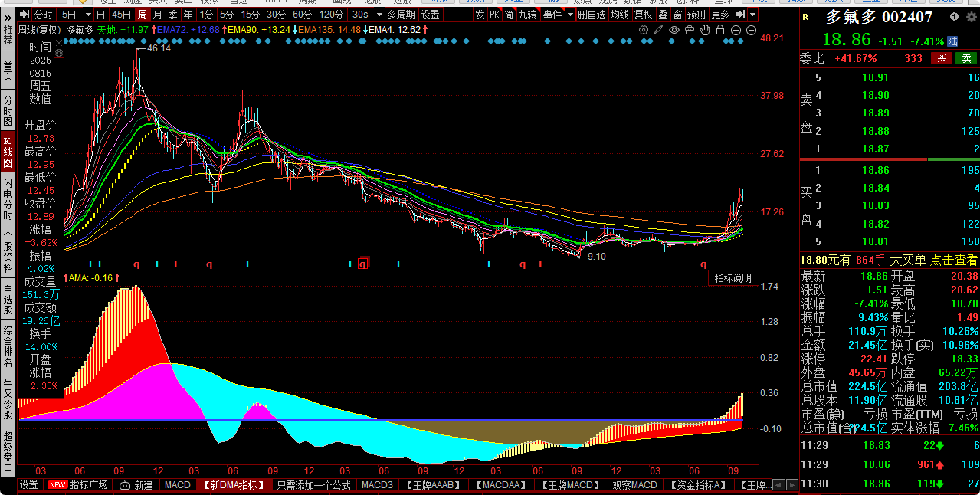Open the 发 toolbar button
Image resolution: width=980 pixels, height=495 pixels.
coord(480,15)
